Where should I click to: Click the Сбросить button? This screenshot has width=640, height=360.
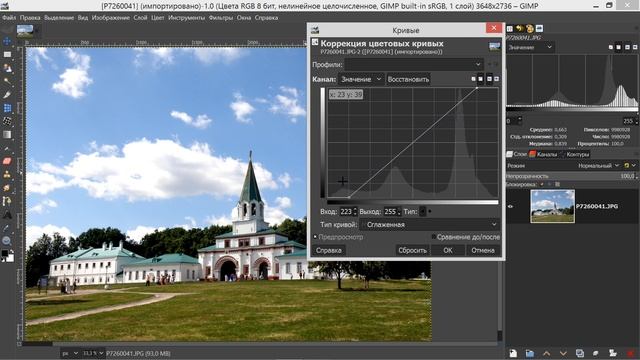(x=413, y=250)
